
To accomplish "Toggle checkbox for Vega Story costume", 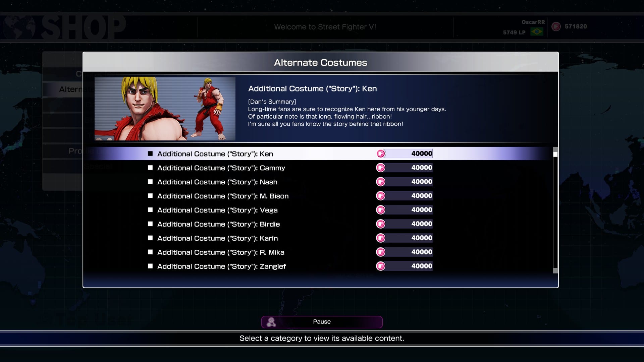I will (150, 210).
